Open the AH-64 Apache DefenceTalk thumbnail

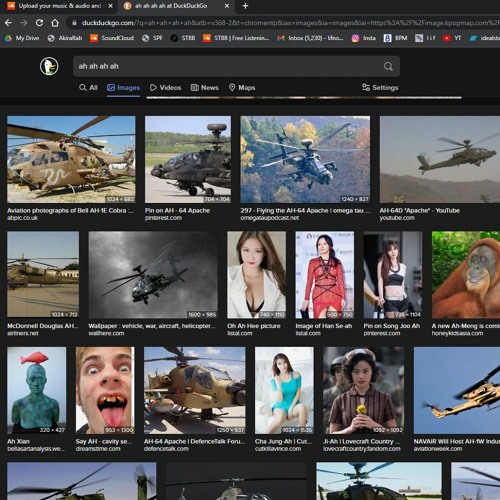[x=195, y=390]
